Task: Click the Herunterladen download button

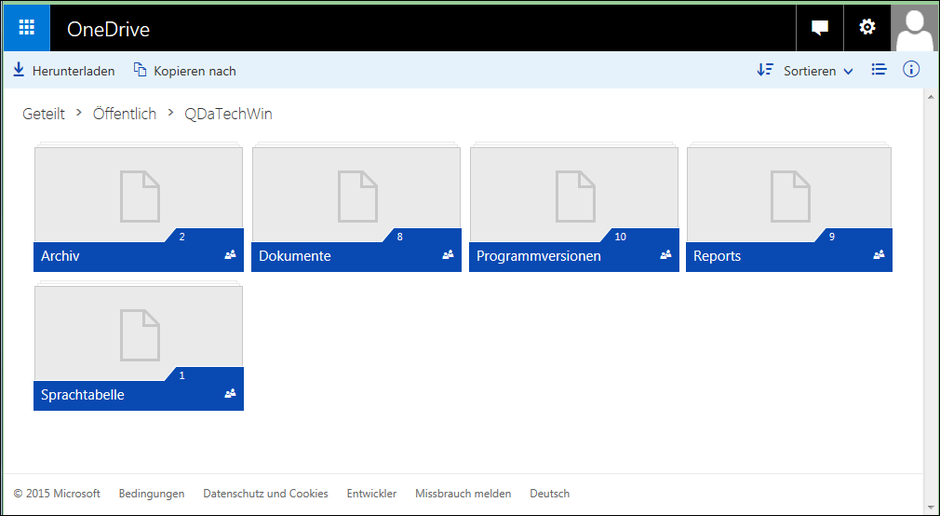Action: [64, 70]
